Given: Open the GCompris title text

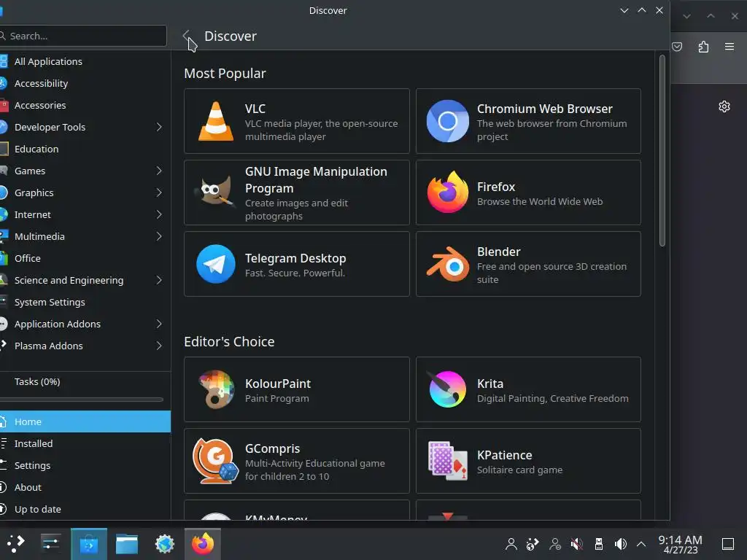Looking at the screenshot, I should (273, 448).
